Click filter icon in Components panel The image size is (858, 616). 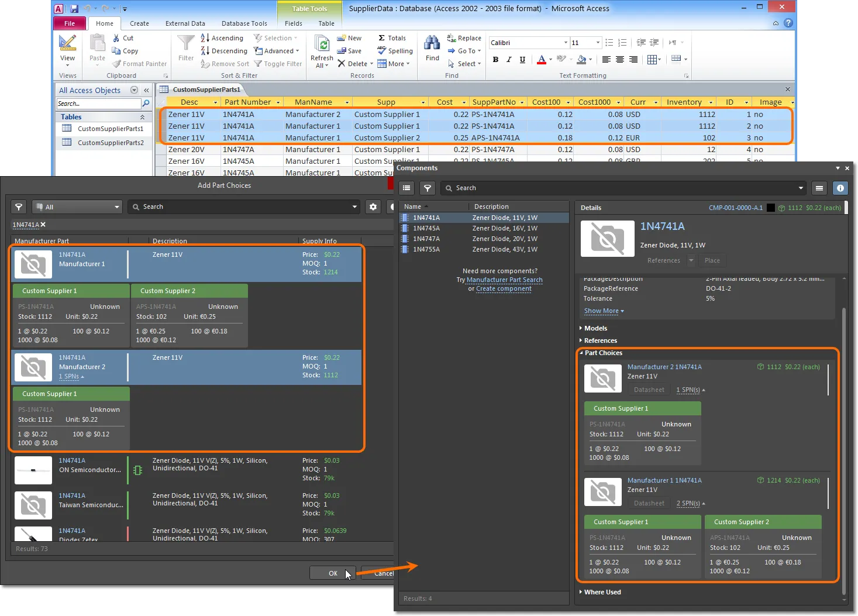click(428, 188)
